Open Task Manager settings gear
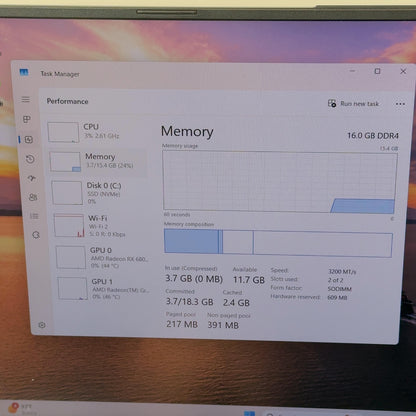This screenshot has width=416, height=416. pyautogui.click(x=42, y=325)
